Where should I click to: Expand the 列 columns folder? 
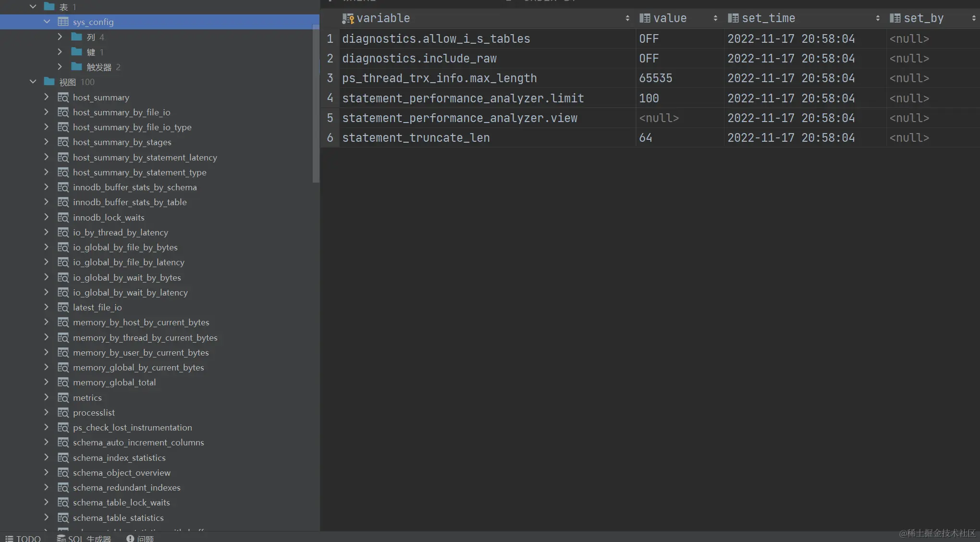(60, 37)
